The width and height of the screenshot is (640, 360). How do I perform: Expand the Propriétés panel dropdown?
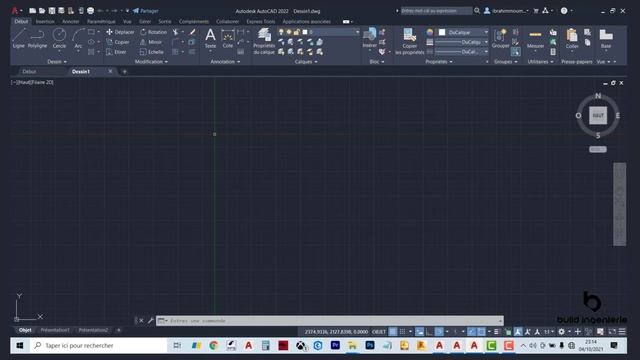tap(439, 62)
